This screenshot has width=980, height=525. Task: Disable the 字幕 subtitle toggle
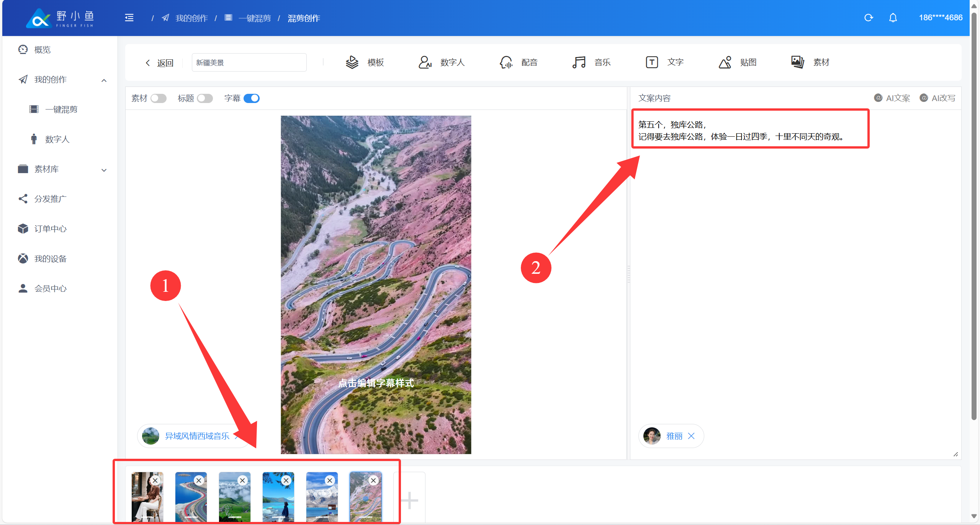252,98
